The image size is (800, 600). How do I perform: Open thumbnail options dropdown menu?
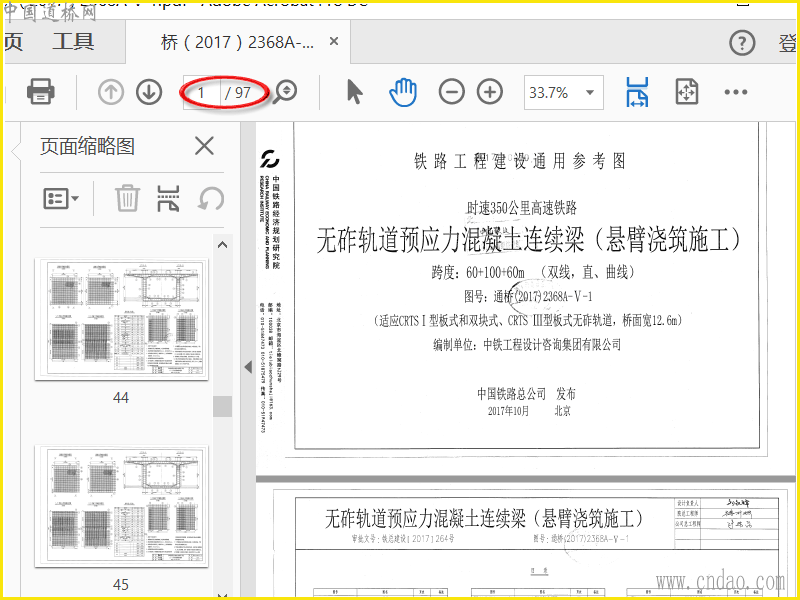(61, 198)
